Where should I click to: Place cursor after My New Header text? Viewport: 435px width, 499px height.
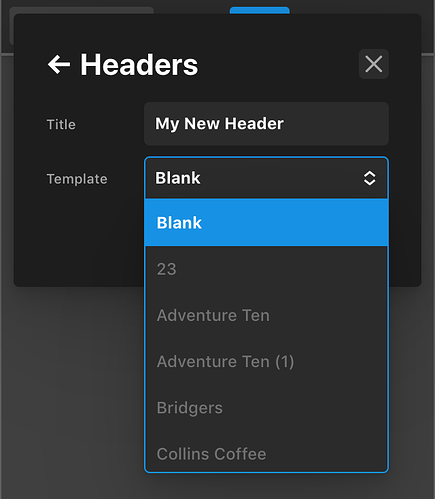coord(285,124)
